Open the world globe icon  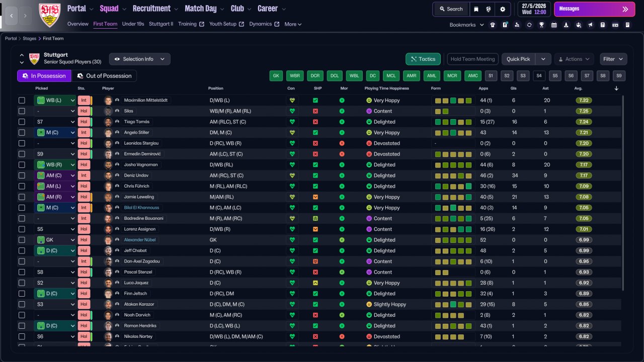pos(489,9)
